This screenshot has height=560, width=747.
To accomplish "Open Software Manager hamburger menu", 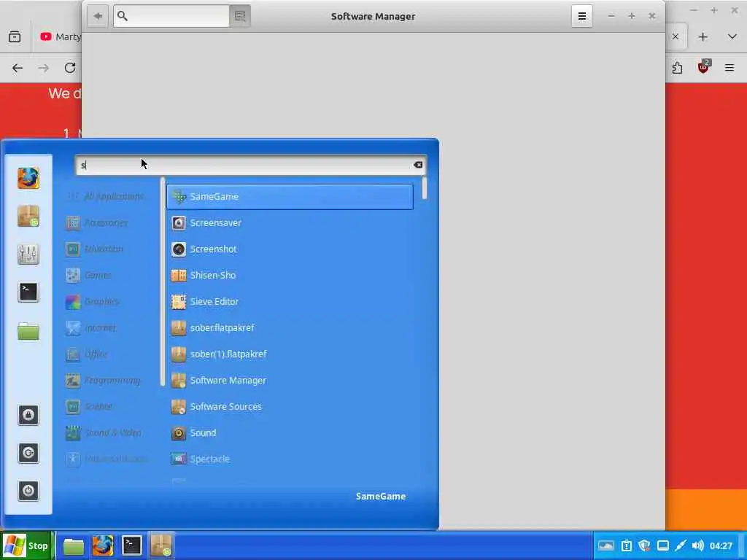I will [x=581, y=16].
